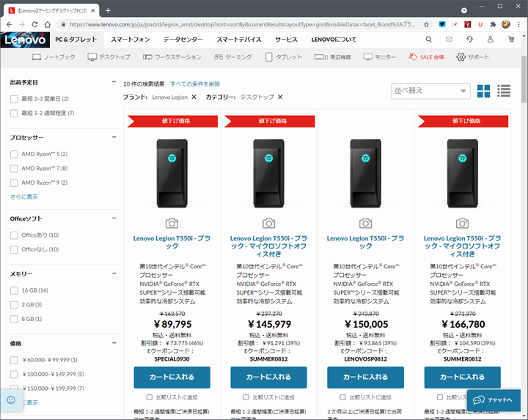The image size is (528, 420).
Task: Go to ゲーミング category
Action: (232, 57)
